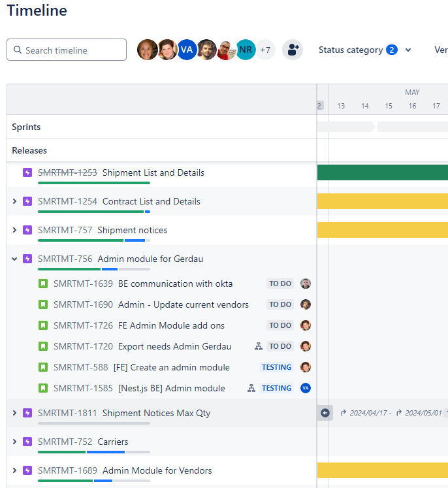Click epic icon of SMRTMT-756
This screenshot has height=488, width=448.
coord(27,259)
